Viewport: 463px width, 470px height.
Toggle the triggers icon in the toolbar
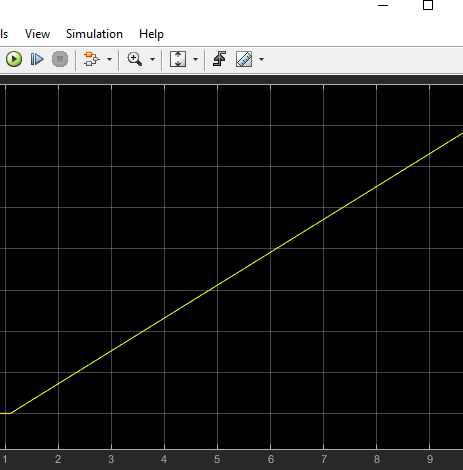219,59
